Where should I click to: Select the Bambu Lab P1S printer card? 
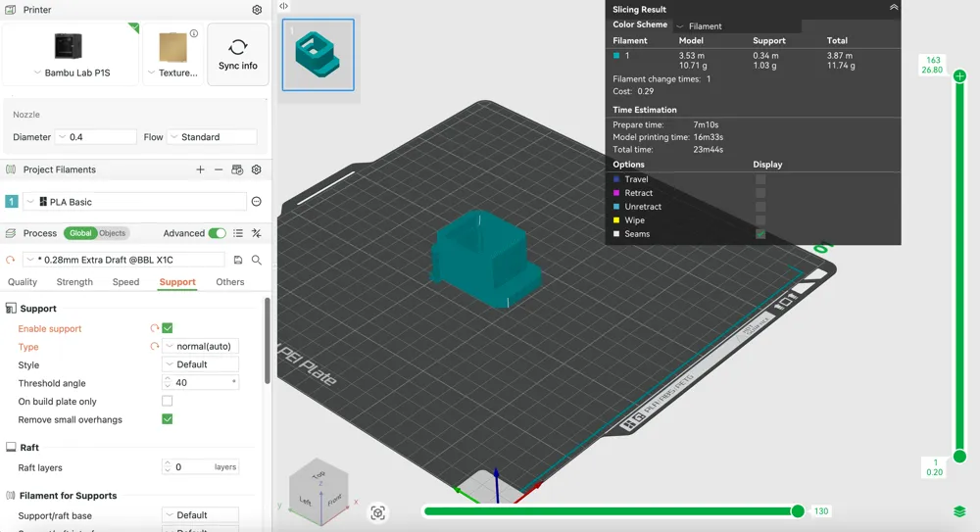pyautogui.click(x=71, y=55)
